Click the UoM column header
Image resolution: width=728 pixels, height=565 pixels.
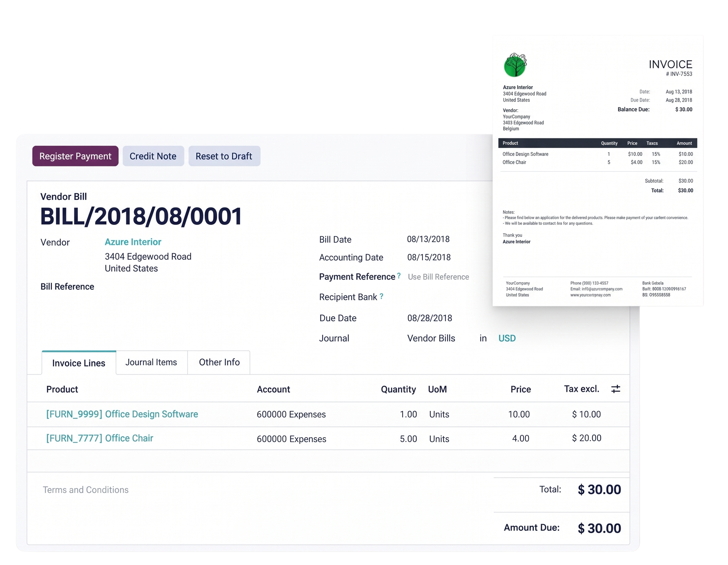pos(438,389)
